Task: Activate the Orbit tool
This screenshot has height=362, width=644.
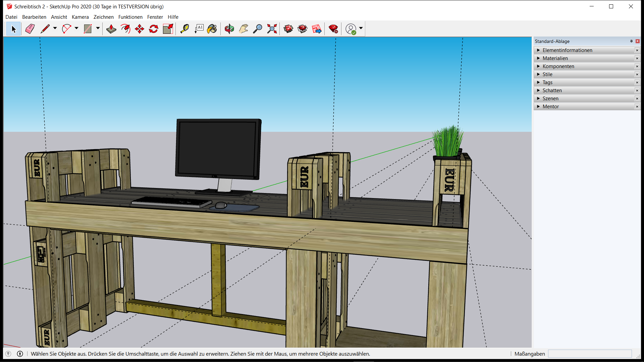Action: point(229,29)
